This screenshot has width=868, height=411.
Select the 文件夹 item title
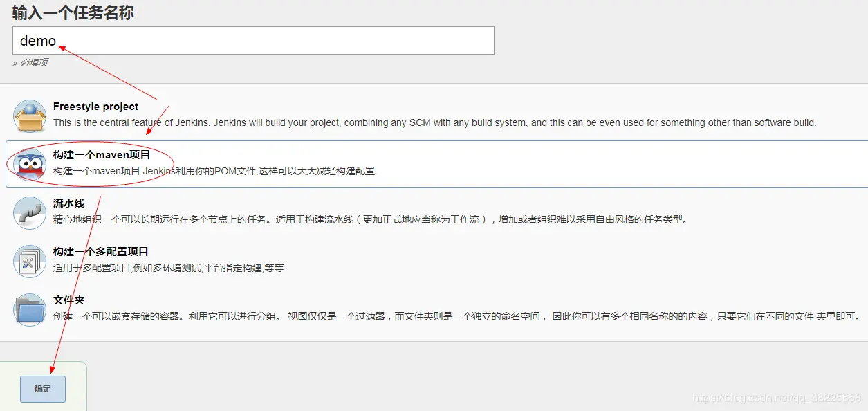68,300
